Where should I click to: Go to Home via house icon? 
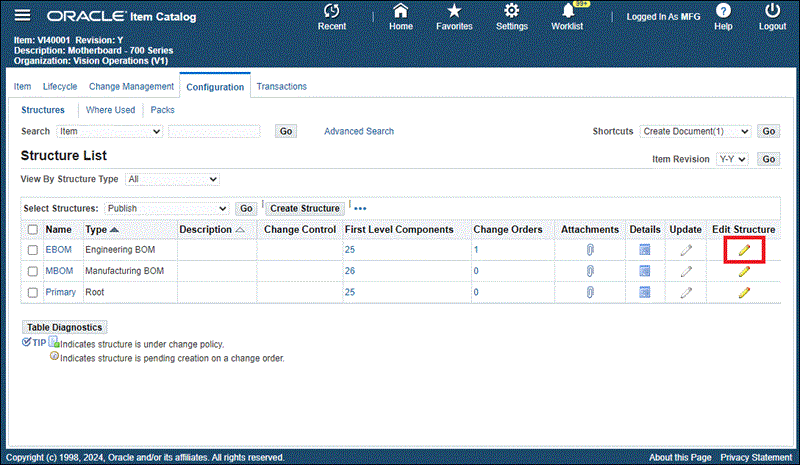(401, 11)
